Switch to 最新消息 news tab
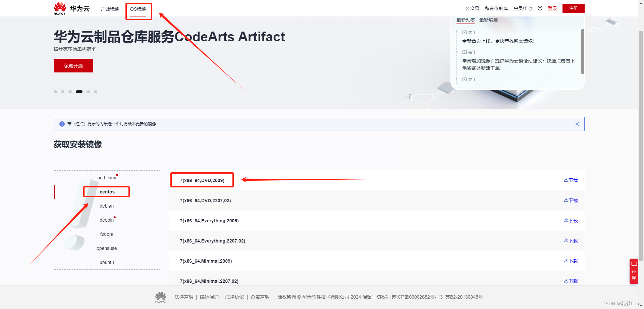Viewport: 644px width, 309px height. tap(488, 20)
